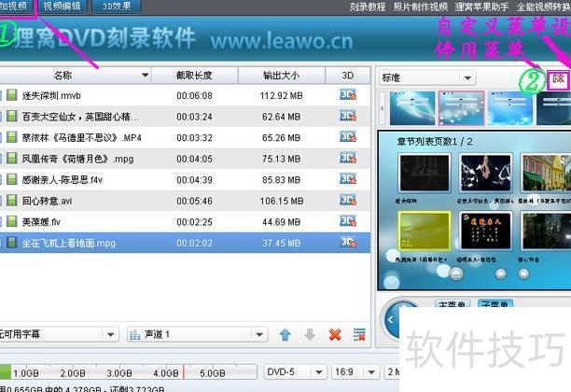Image resolution: width=571 pixels, height=392 pixels.
Task: Toggle 3D for 蔡依林 MP4 video
Action: [348, 137]
